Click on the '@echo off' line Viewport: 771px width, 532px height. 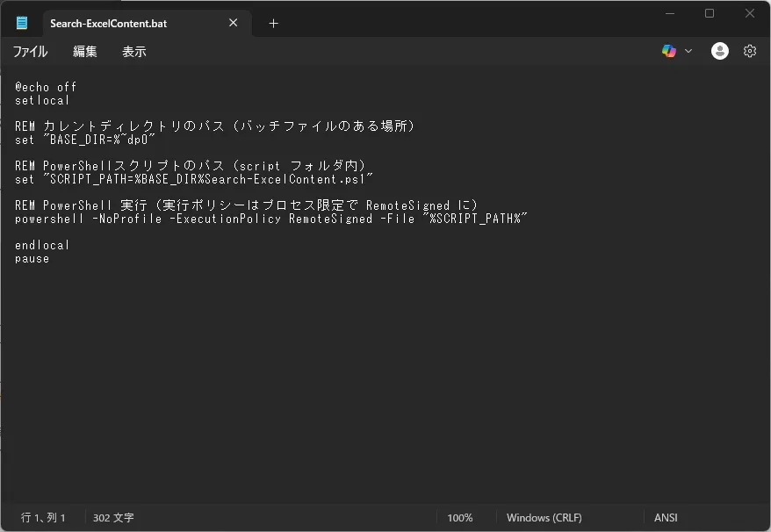click(46, 87)
